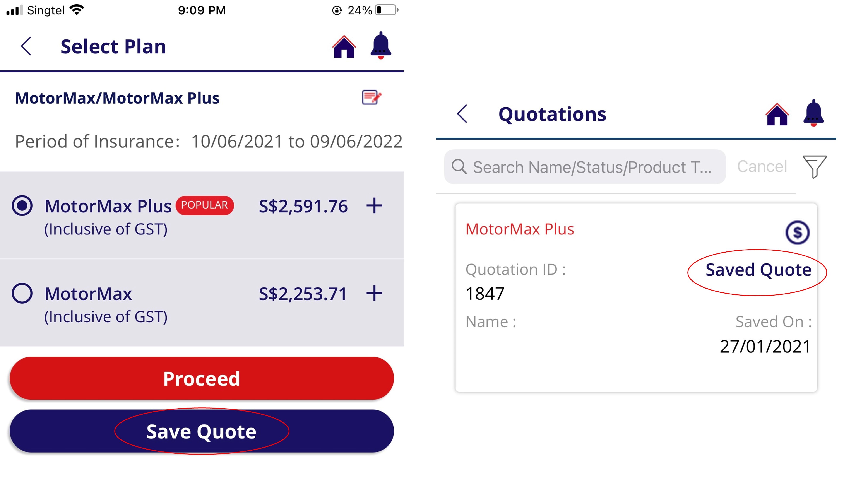The image size is (868, 482).
Task: Tap the edit quote details icon
Action: [x=371, y=97]
